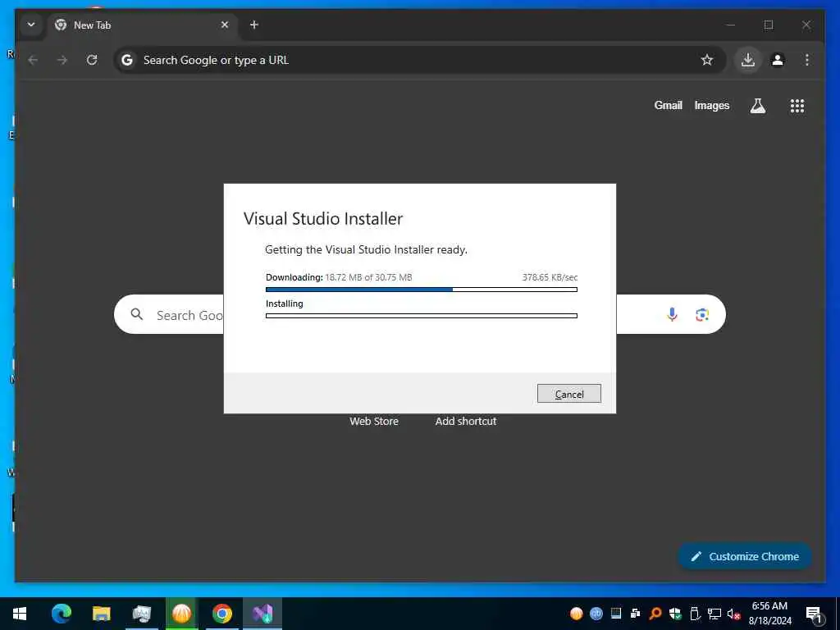
Task: Click Add shortcut on new tab page
Action: click(466, 421)
